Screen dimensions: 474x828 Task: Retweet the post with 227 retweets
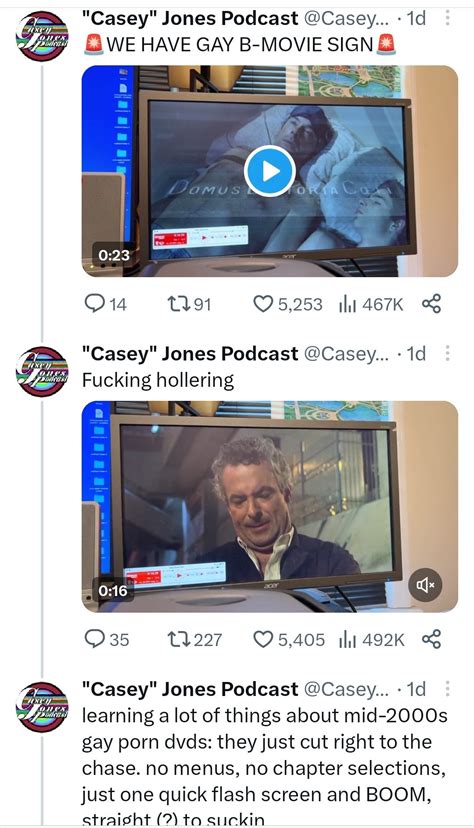[194, 639]
